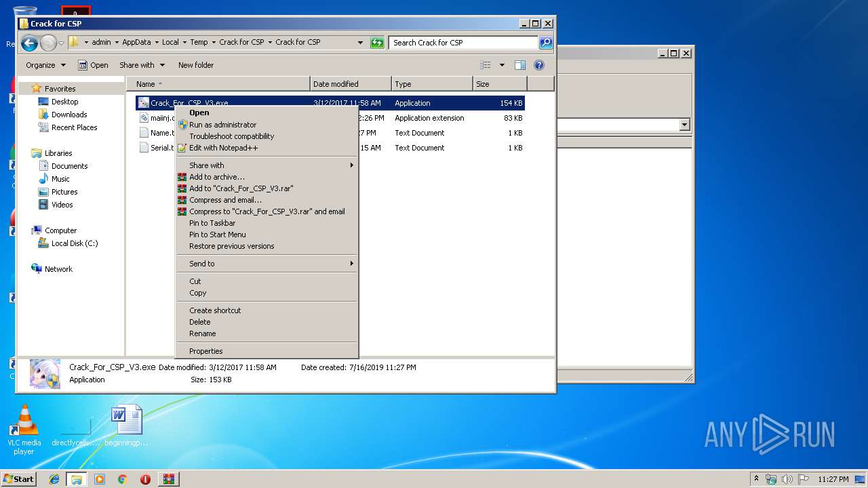This screenshot has width=868, height=488.
Task: Select Troubleshoot compatibility
Action: pyautogui.click(x=266, y=136)
